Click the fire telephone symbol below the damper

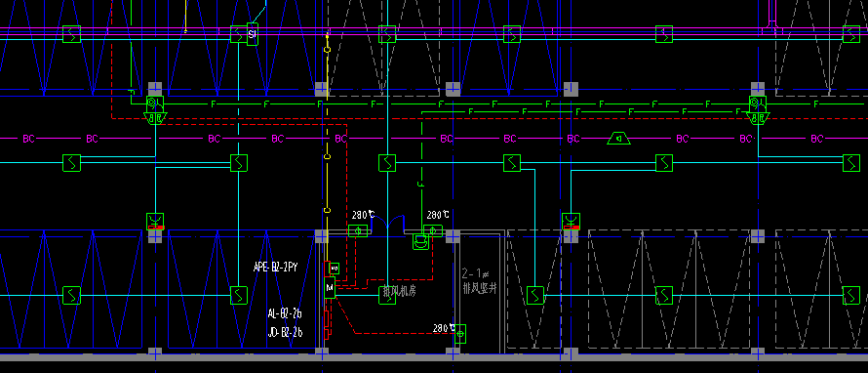tap(421, 242)
